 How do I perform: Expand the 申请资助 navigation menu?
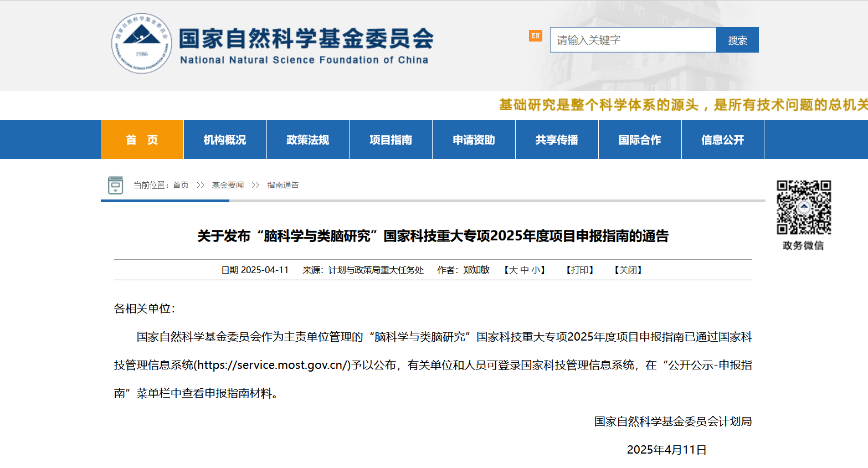pyautogui.click(x=474, y=140)
